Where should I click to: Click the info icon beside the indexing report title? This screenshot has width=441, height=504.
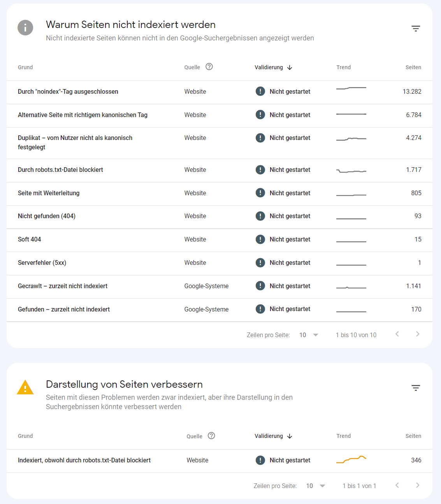(25, 28)
